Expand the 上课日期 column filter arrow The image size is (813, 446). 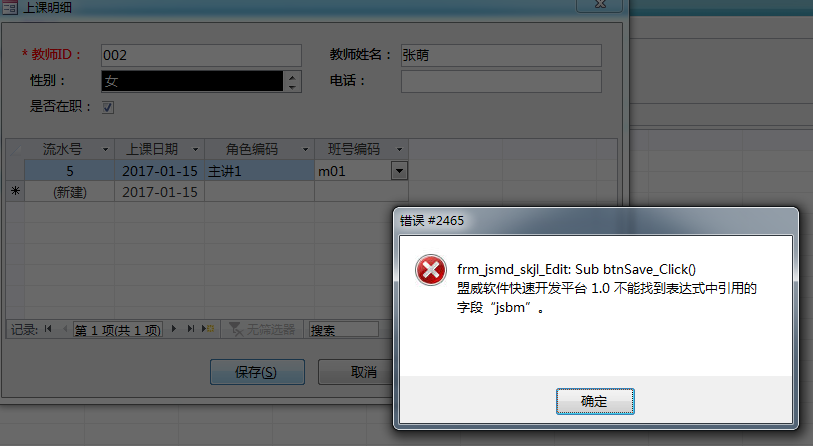point(195,149)
